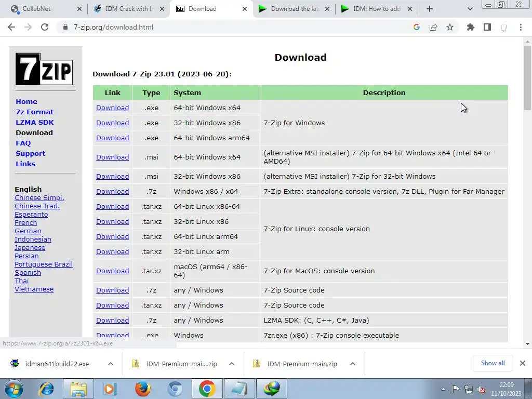Screen dimensions: 532x399
Task: Click the share page icon
Action: pyautogui.click(x=433, y=27)
